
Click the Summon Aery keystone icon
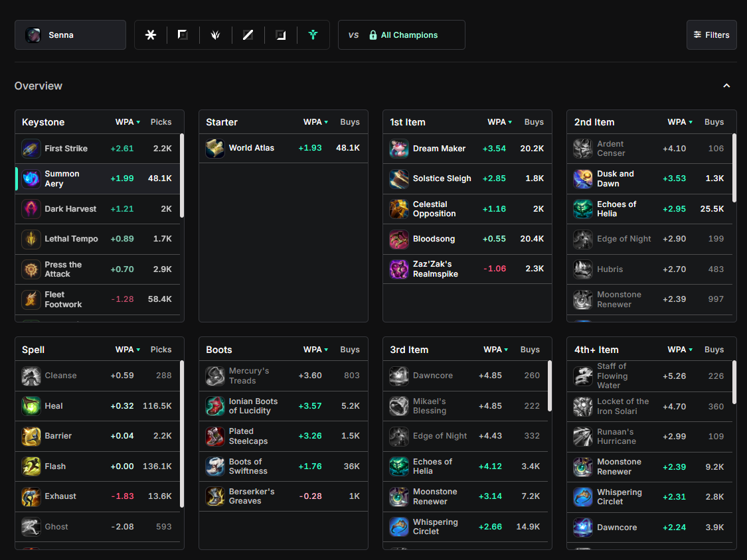31,178
